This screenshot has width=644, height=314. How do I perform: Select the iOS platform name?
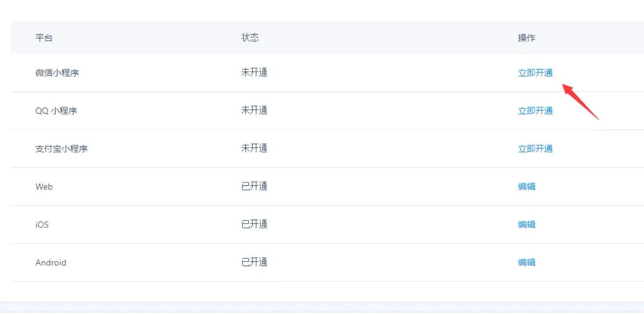click(42, 224)
